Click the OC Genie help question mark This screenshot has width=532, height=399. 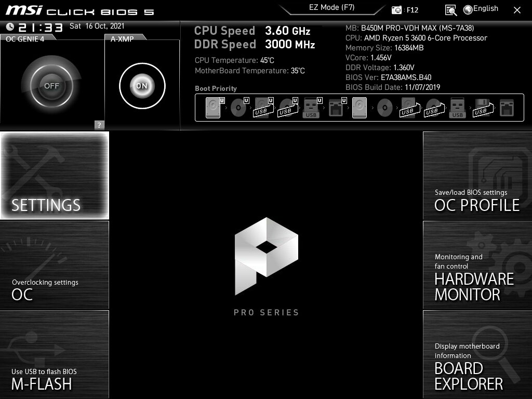[x=99, y=125]
